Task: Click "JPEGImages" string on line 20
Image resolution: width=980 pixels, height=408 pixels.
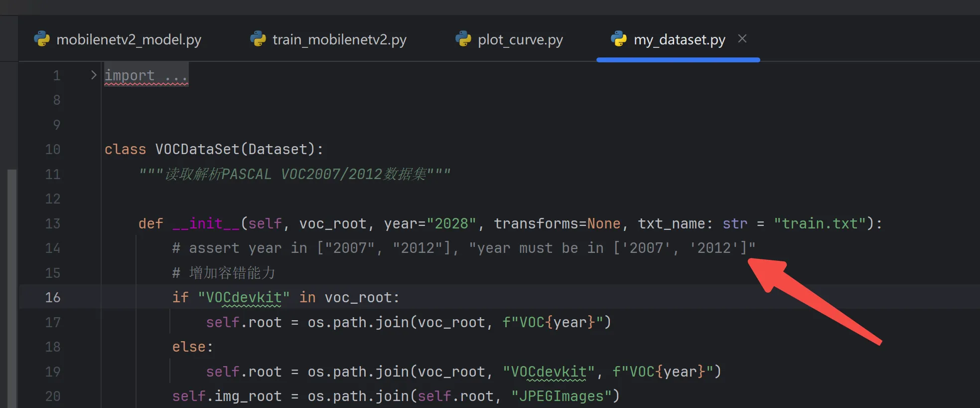Action: coord(561,397)
